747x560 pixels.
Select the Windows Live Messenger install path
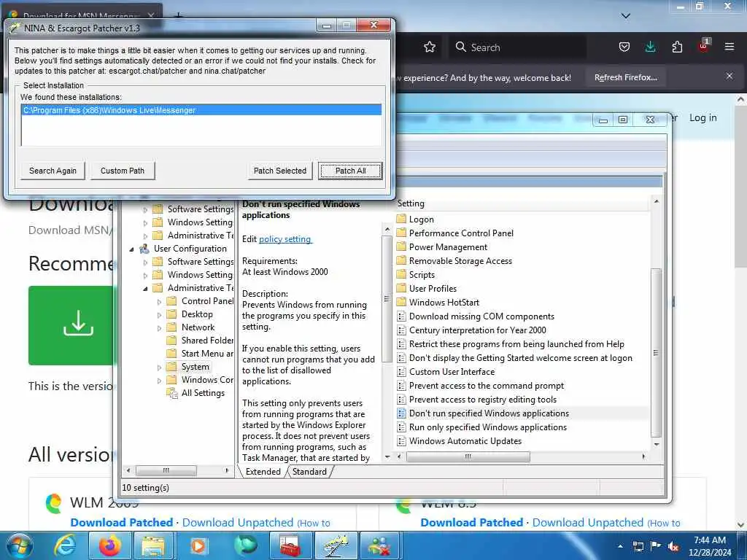click(x=201, y=110)
